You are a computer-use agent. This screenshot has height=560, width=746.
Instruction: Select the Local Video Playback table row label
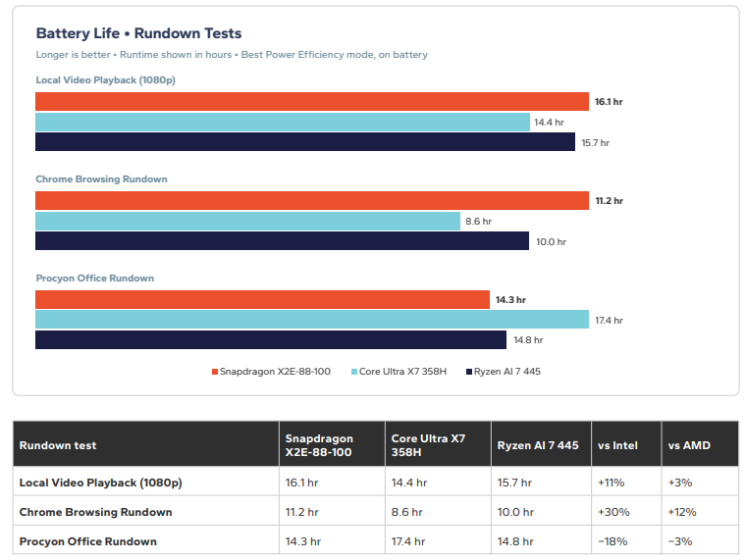click(100, 483)
